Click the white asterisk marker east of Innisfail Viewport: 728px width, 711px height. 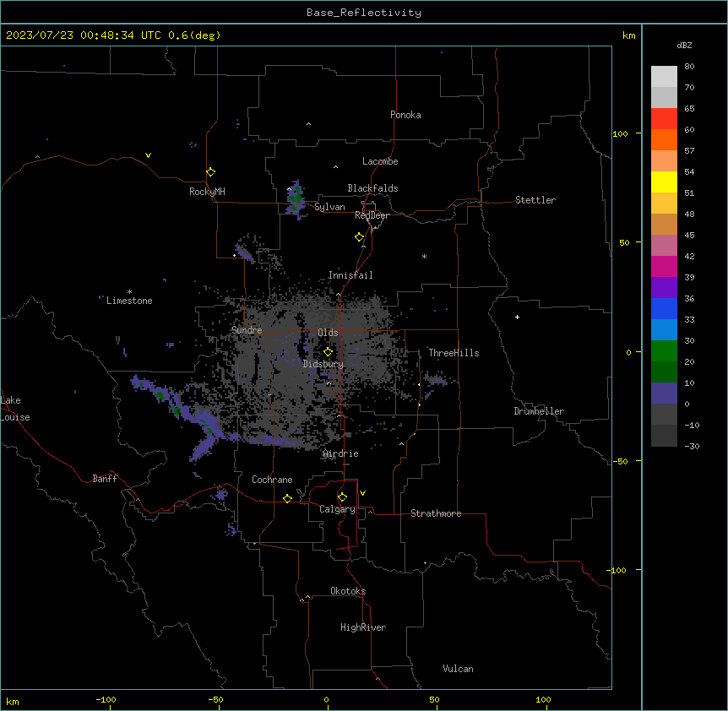click(424, 256)
